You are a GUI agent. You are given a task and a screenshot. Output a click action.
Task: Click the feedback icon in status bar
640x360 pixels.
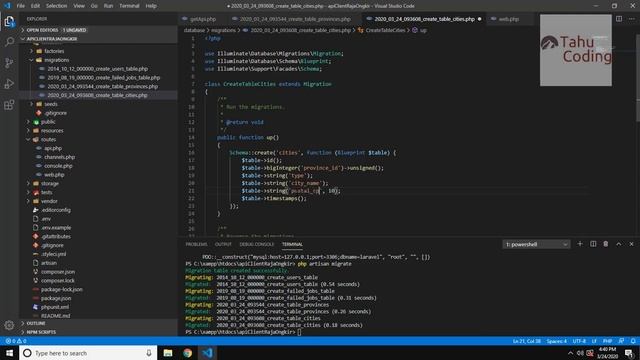(x=621, y=341)
